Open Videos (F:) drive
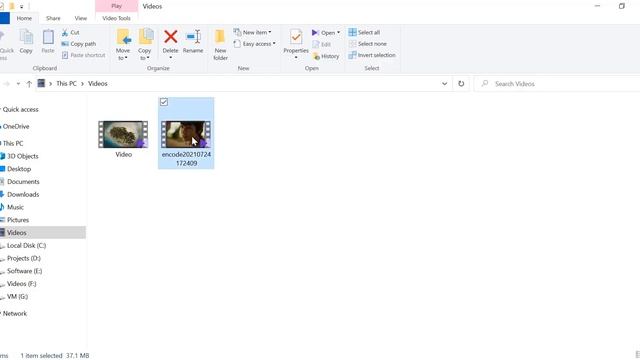 coord(21,284)
